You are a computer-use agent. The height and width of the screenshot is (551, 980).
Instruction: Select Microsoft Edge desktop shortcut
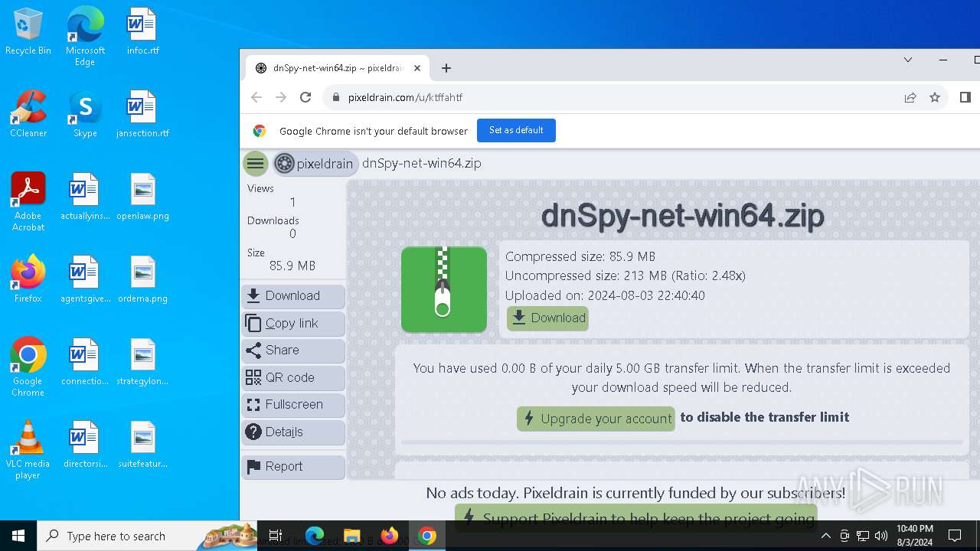(x=85, y=37)
